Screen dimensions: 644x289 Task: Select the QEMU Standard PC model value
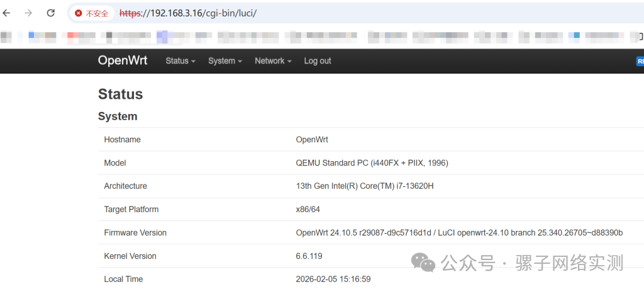point(372,163)
